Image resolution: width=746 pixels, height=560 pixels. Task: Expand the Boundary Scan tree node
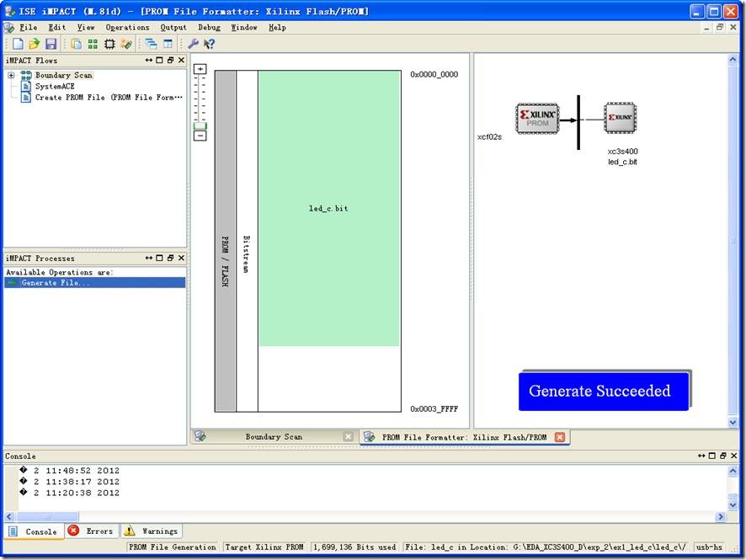12,76
